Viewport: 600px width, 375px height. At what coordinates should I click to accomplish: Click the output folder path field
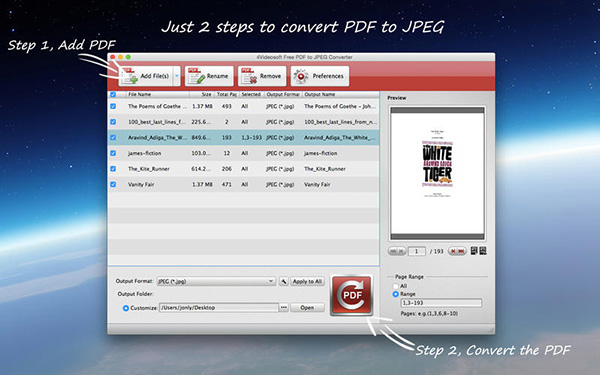(x=219, y=307)
